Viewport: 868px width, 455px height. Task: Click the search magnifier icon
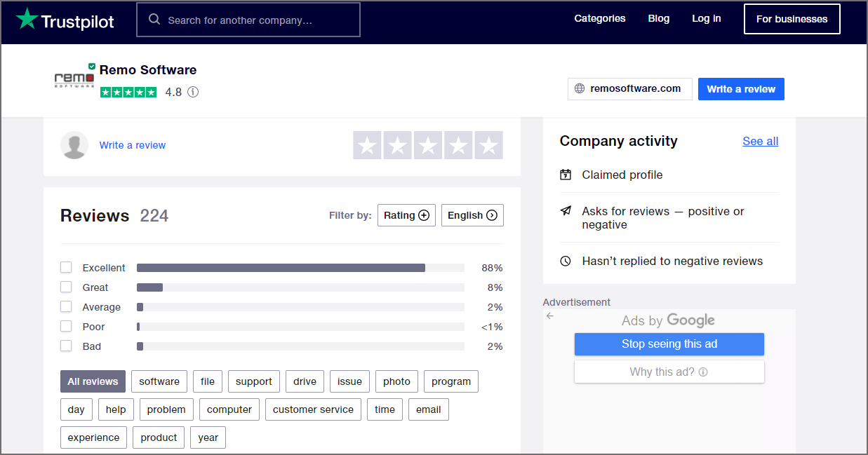pos(154,20)
